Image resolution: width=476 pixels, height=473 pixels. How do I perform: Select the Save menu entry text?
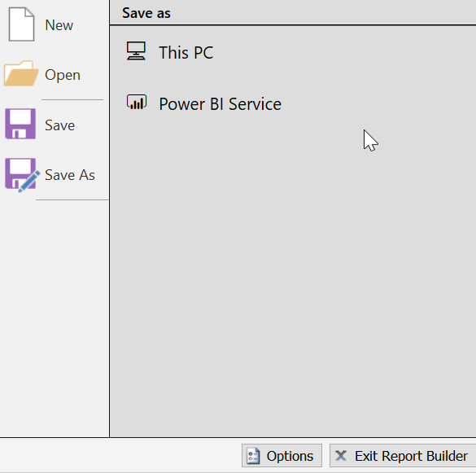pyautogui.click(x=59, y=125)
